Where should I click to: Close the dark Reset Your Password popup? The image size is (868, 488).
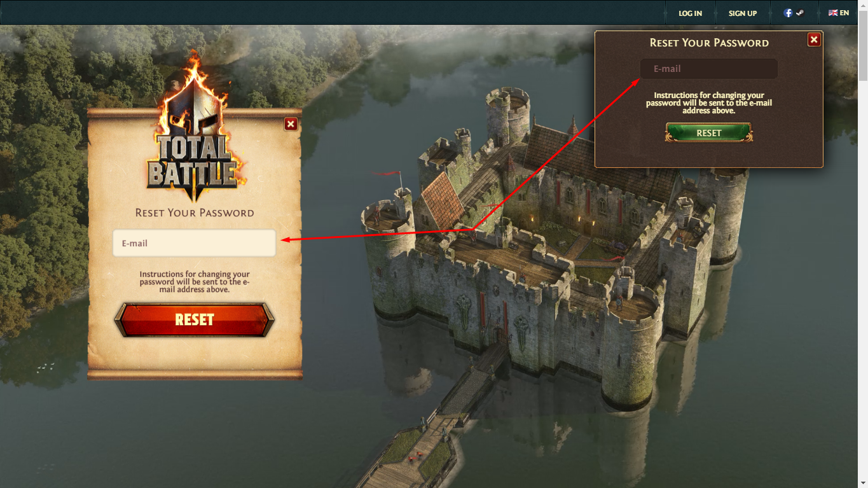tap(814, 40)
